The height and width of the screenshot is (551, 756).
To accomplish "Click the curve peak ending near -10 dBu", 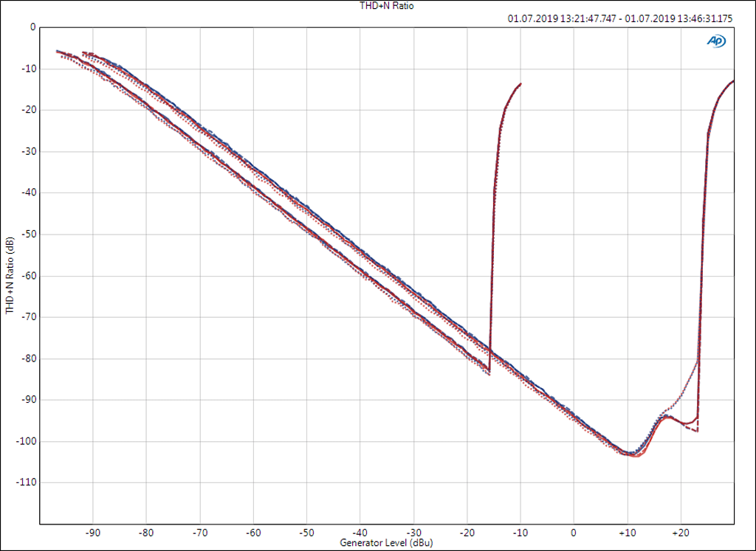I will tap(520, 84).
